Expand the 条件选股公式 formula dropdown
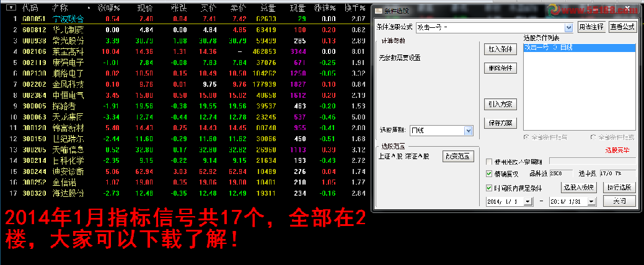Screen dimensions: 644x265 point(568,27)
